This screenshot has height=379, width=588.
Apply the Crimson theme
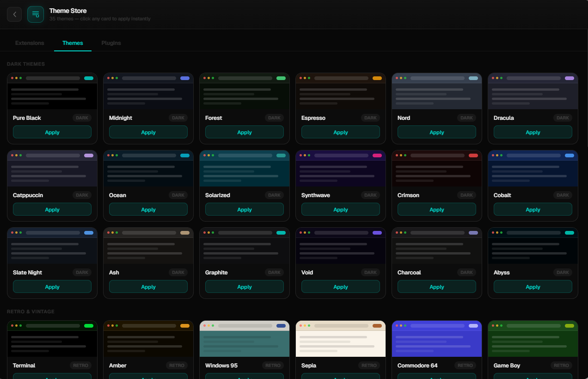point(436,209)
